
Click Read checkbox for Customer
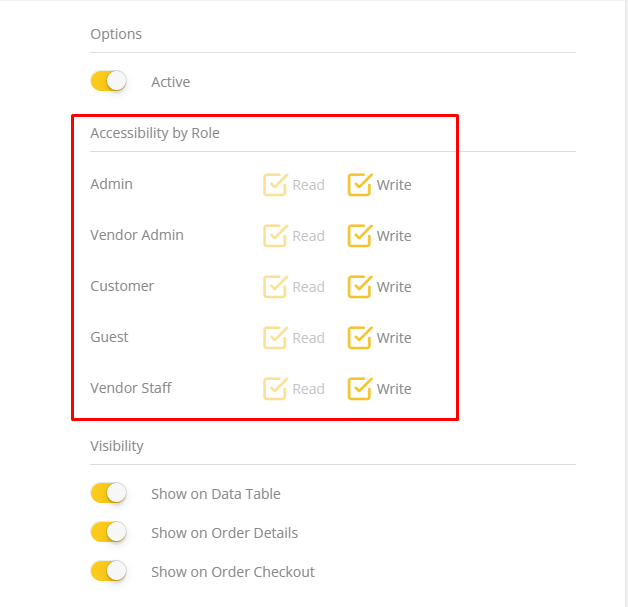click(x=275, y=287)
